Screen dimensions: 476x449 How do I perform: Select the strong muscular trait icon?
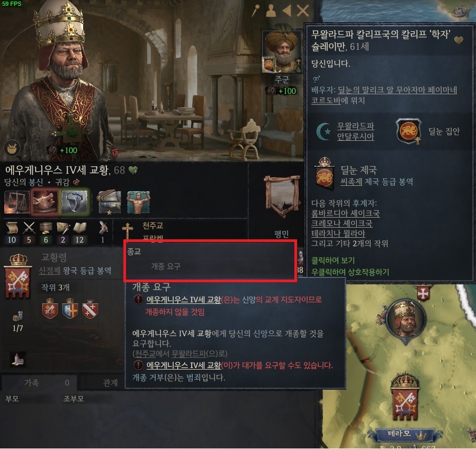coord(138,202)
